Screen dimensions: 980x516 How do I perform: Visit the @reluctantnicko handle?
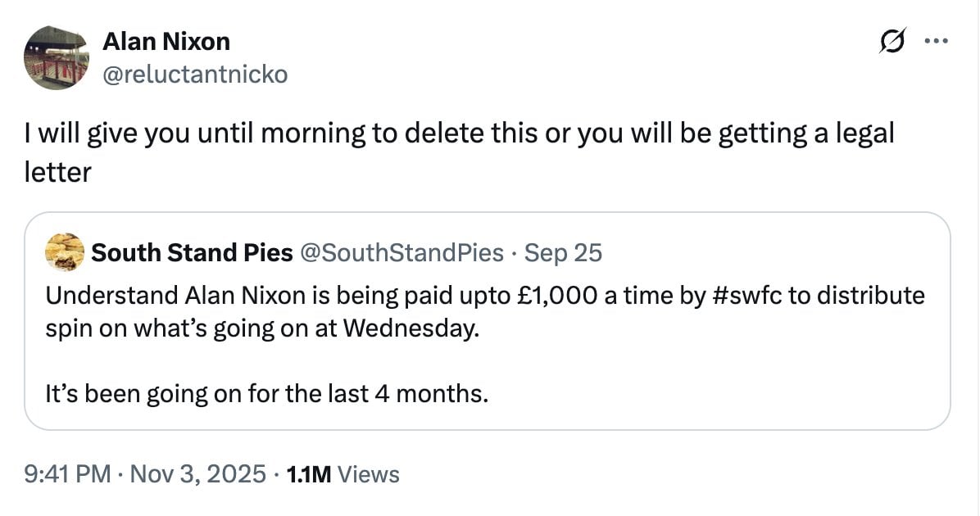point(195,75)
